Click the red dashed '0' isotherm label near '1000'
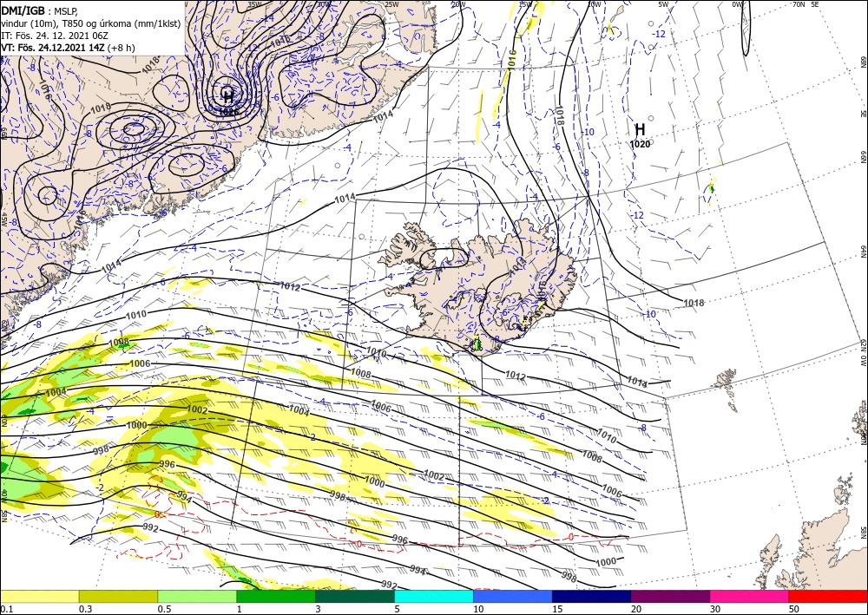The width and height of the screenshot is (868, 615). [x=571, y=537]
